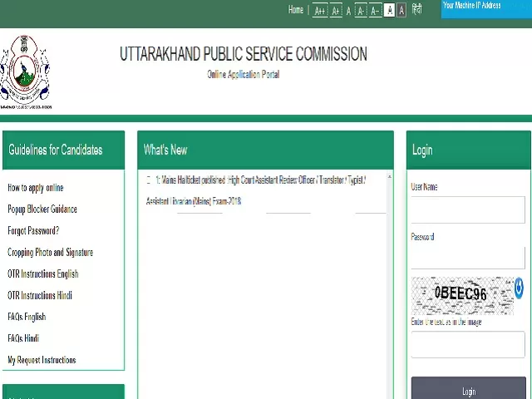The height and width of the screenshot is (399, 532).
Task: Click the captcha image 0BEEC96
Action: pos(462,296)
